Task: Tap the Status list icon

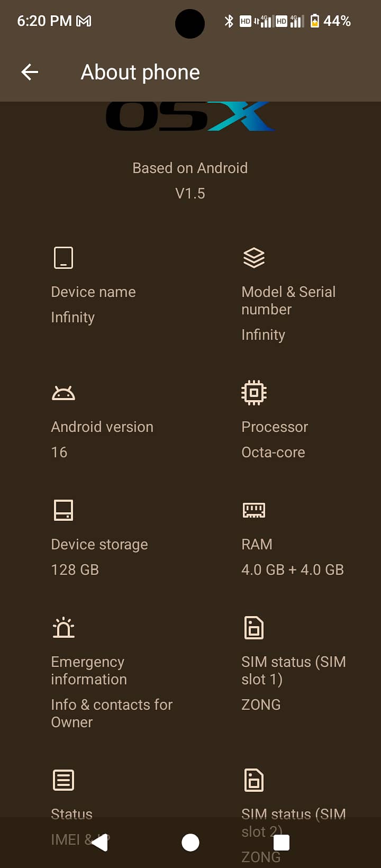Action: 63,780
